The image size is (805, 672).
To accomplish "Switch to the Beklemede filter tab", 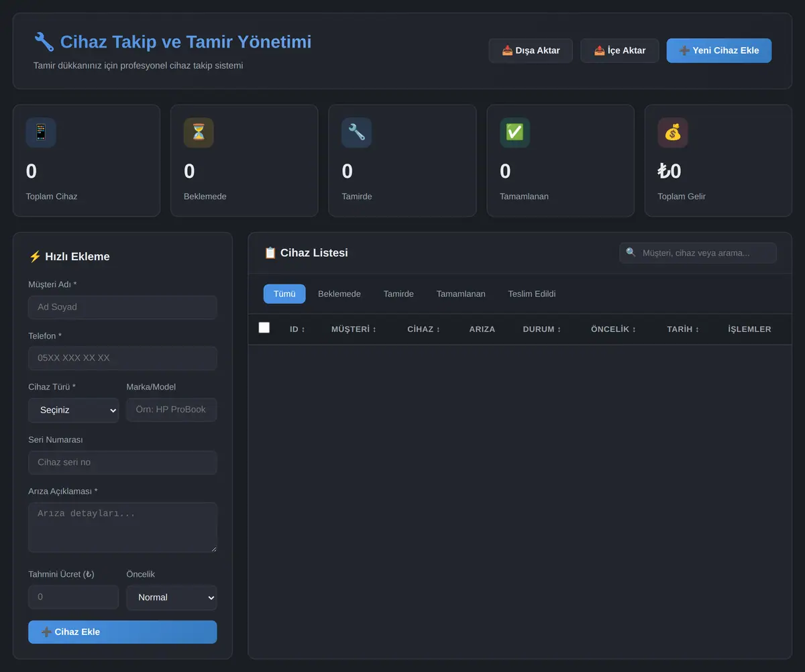I will [339, 294].
